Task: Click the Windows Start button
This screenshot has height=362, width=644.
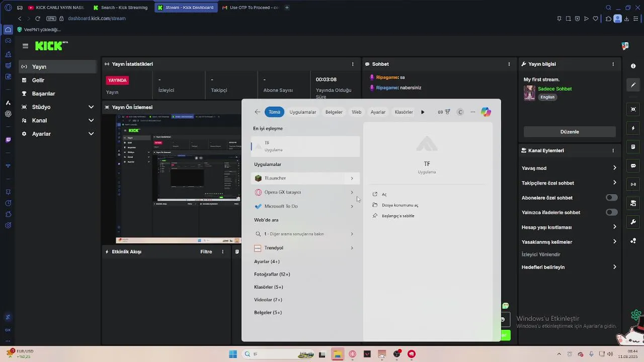Action: pos(233,354)
